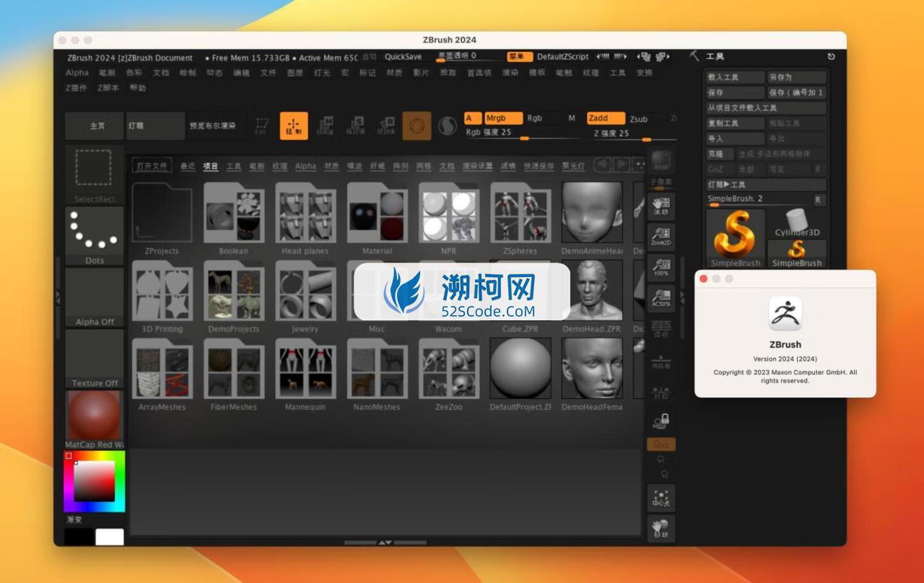This screenshot has width=924, height=583.
Task: Pick a color in the color picker square
Action: coord(95,481)
